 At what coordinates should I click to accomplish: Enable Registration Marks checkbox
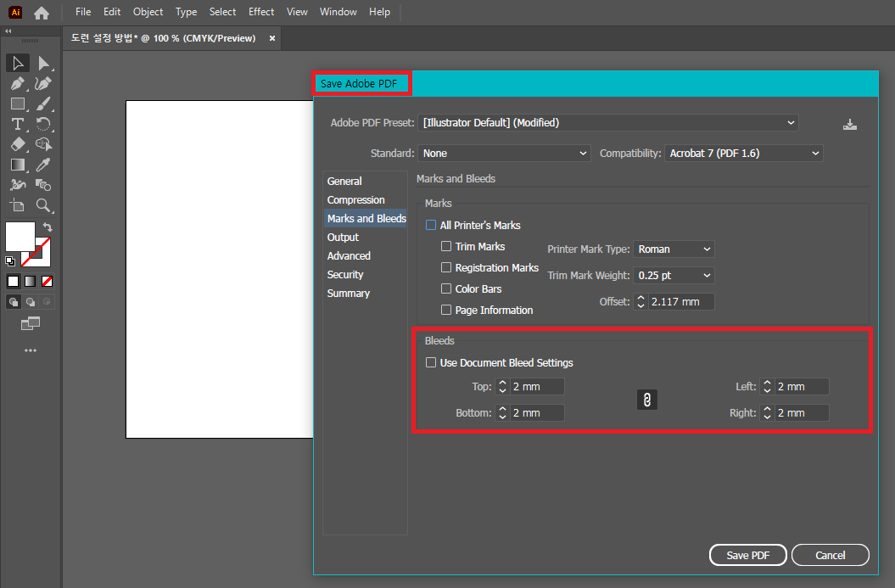point(446,267)
